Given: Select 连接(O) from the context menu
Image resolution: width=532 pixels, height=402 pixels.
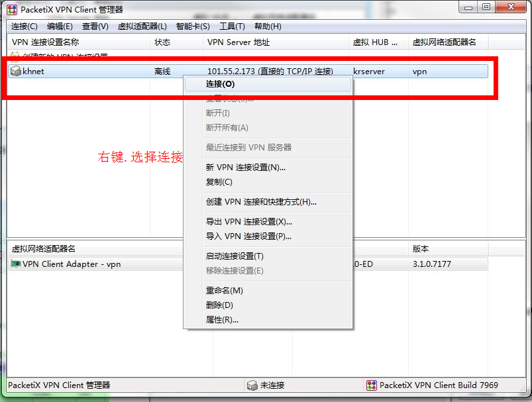Looking at the screenshot, I should coord(220,84).
